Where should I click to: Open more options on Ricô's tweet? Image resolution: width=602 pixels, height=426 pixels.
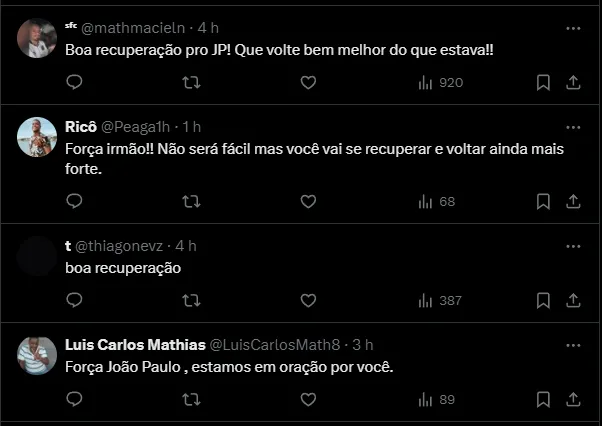(x=573, y=127)
